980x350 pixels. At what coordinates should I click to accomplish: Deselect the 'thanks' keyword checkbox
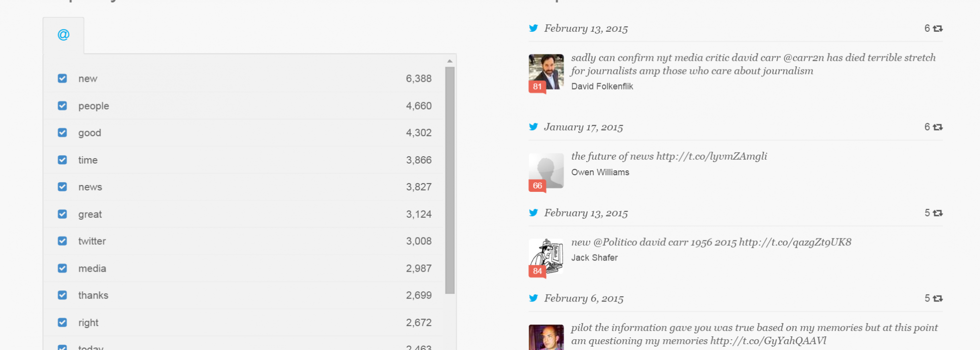point(62,295)
